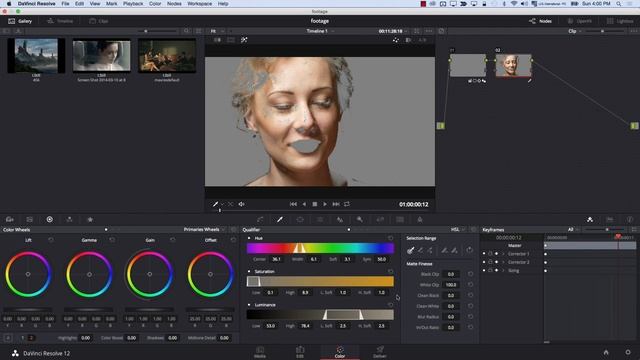Choose the feather add softness tool
This screenshot has height=360, width=640.
tap(454, 250)
